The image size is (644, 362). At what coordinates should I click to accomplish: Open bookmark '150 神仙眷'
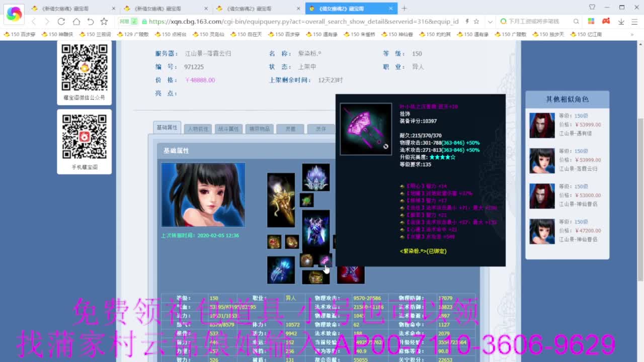pos(396,34)
